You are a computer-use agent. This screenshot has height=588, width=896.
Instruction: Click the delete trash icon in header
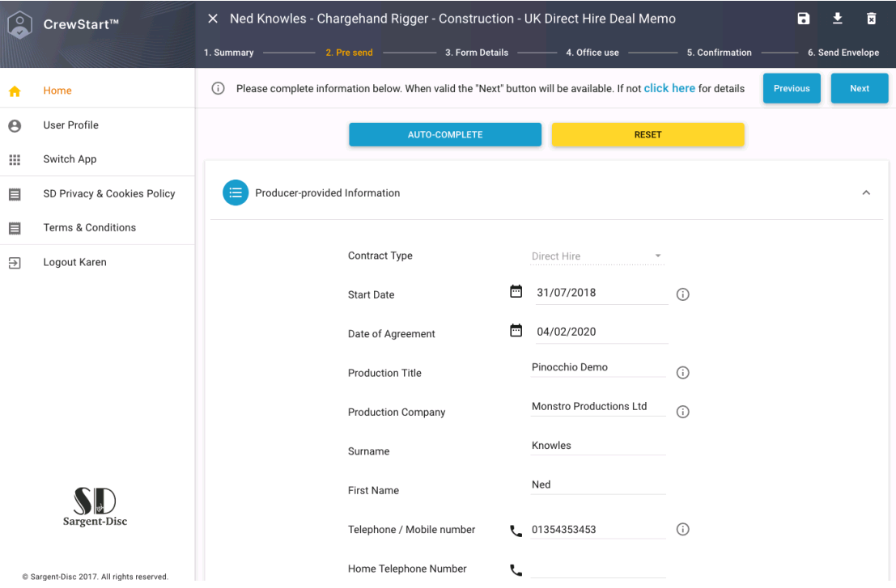point(871,19)
